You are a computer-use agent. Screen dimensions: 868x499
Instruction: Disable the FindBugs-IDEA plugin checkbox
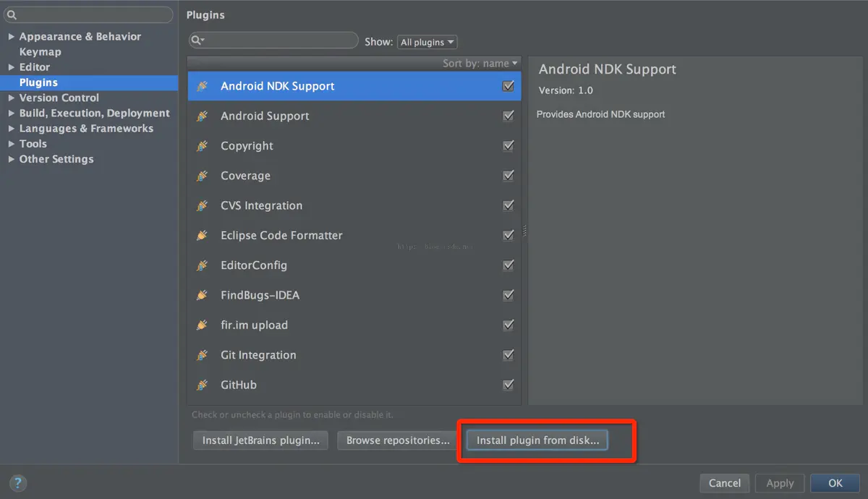508,295
